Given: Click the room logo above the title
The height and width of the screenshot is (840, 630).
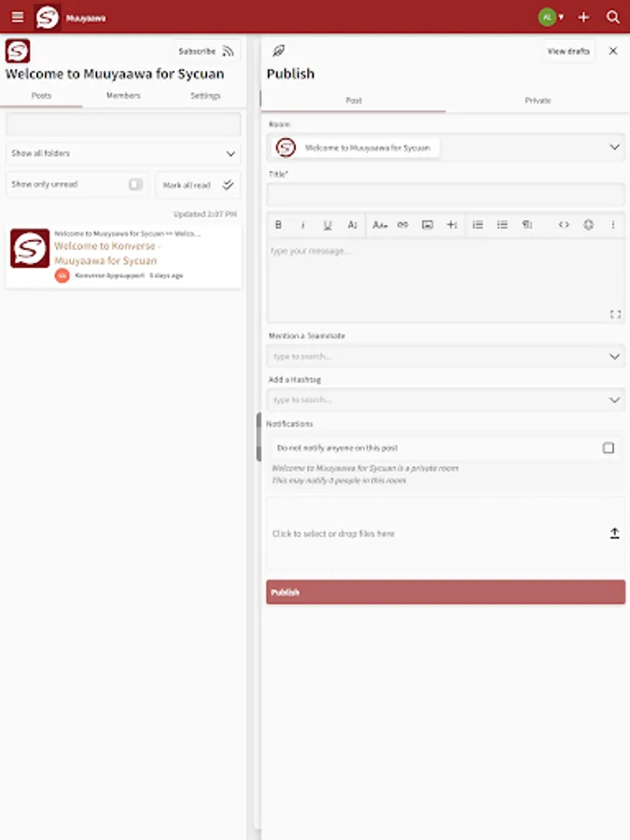Looking at the screenshot, I should [18, 51].
